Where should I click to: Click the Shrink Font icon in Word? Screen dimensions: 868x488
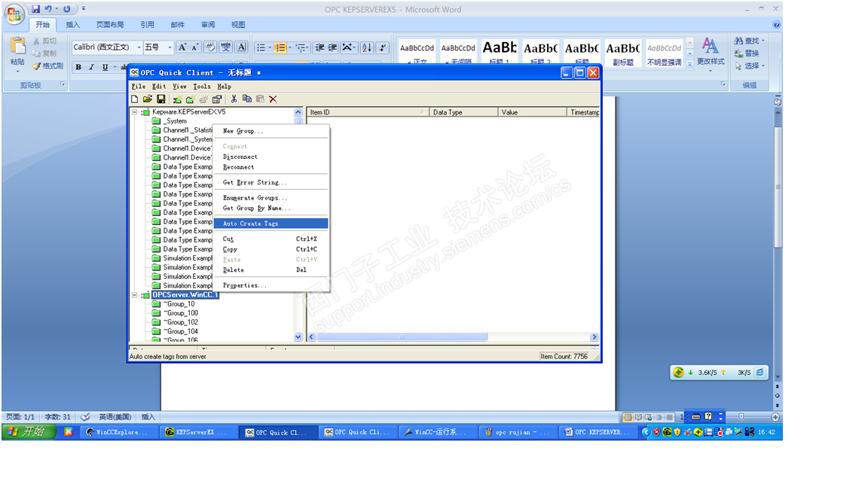click(x=195, y=47)
